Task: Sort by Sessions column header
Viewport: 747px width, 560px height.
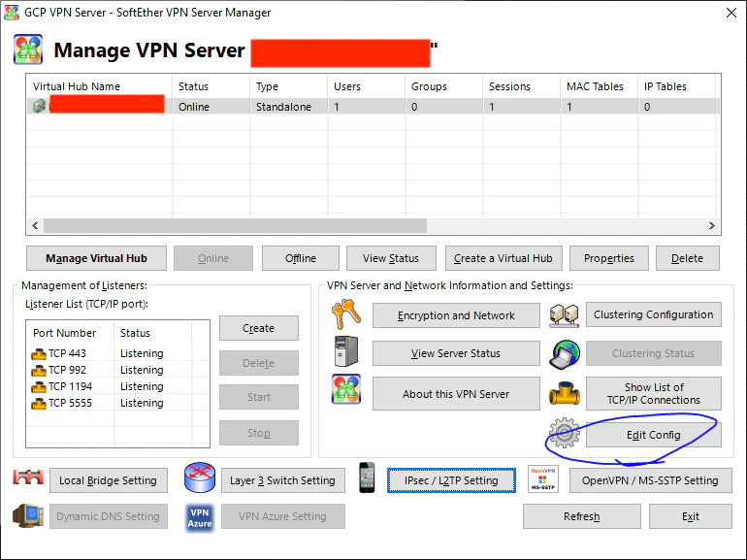Action: tap(521, 86)
